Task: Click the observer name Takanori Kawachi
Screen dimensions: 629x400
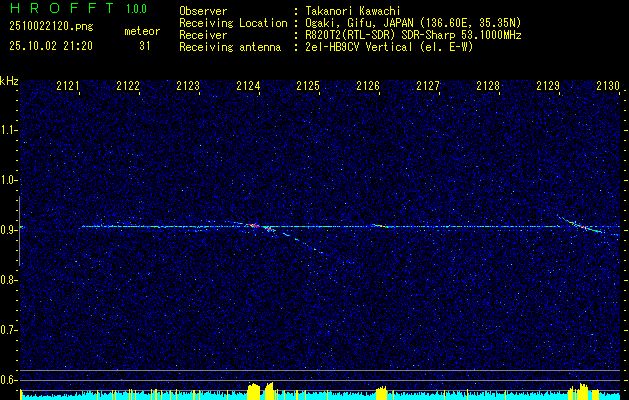Action: [353, 11]
